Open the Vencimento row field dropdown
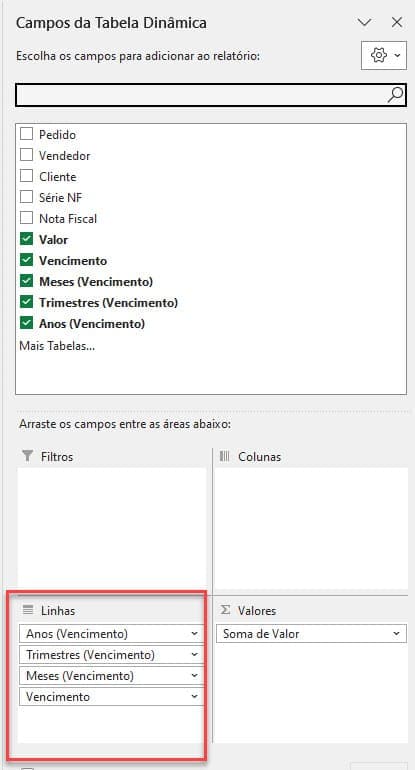 coord(194,697)
